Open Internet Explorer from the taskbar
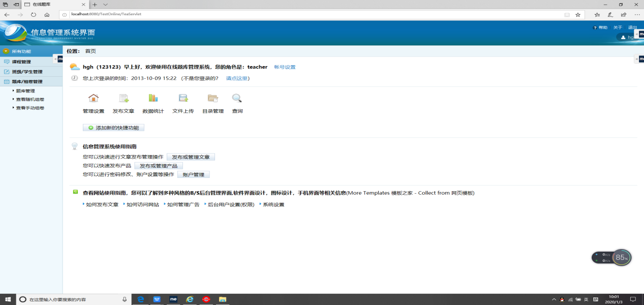 190,299
